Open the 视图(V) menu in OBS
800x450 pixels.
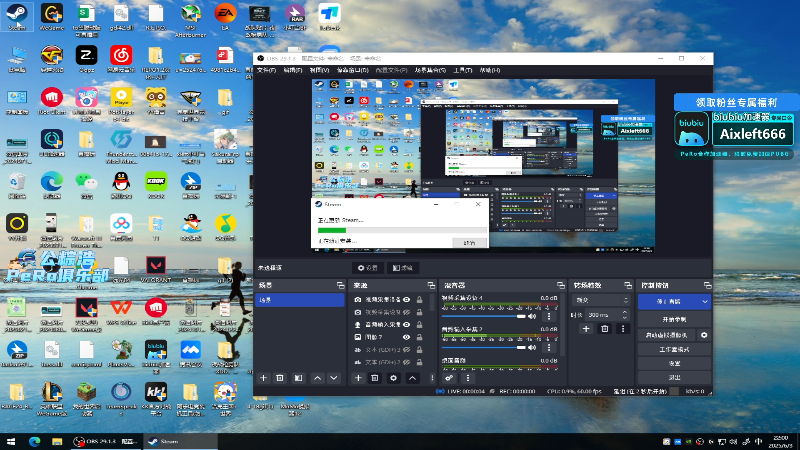(x=319, y=70)
